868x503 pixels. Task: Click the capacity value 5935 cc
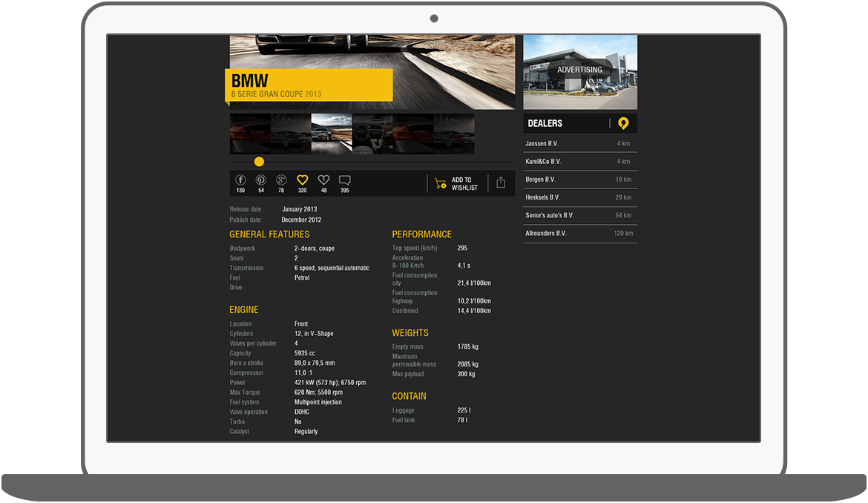pos(304,353)
